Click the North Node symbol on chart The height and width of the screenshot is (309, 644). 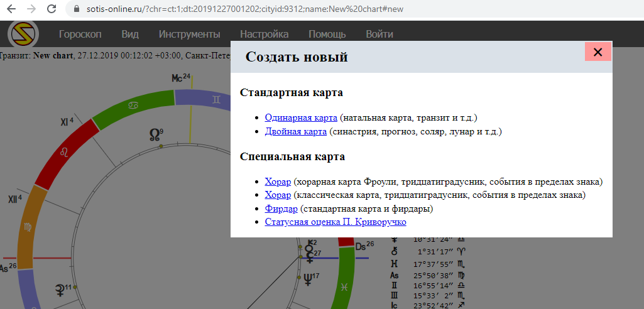(x=155, y=134)
